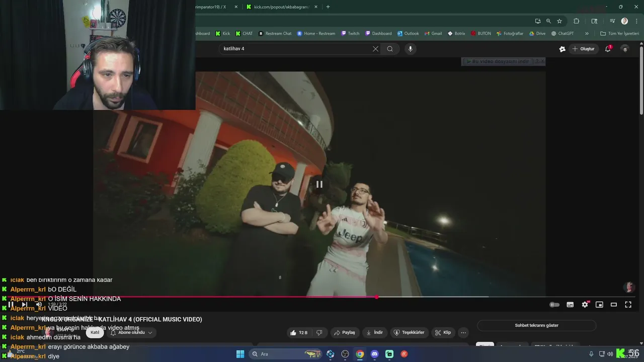This screenshot has width=644, height=362.
Task: Close the kick.com popout tab
Action: (x=316, y=7)
